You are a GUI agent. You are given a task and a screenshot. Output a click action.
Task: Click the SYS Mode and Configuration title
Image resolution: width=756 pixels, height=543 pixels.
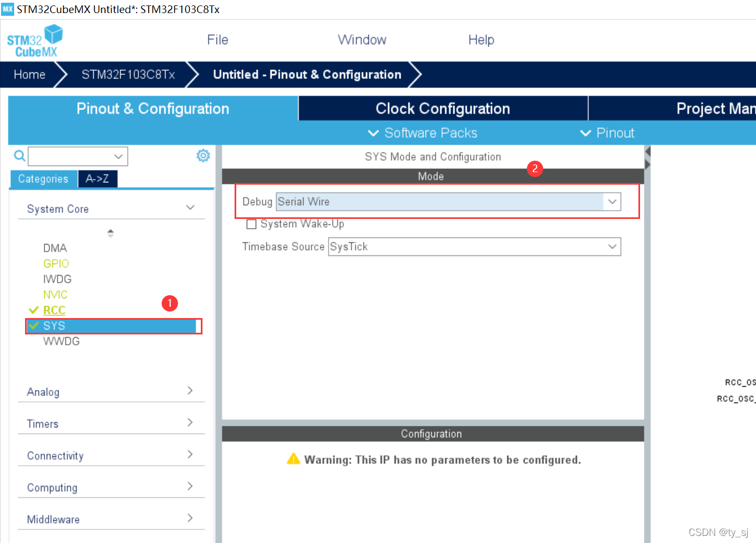coord(433,157)
